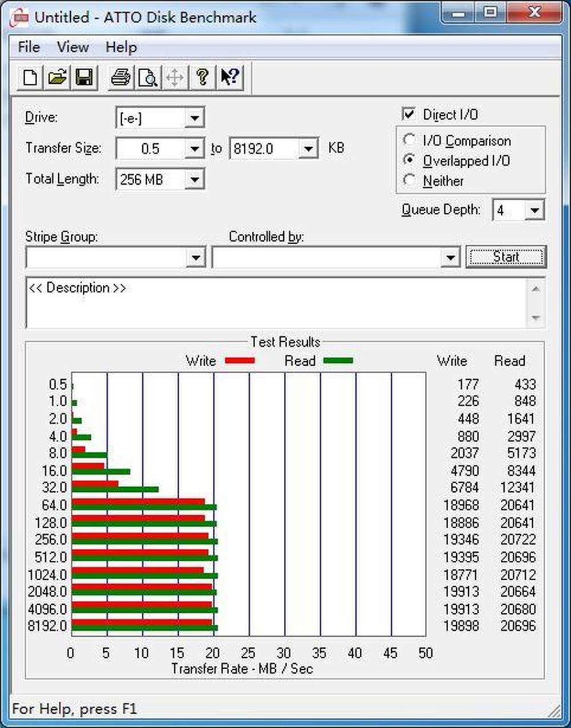Open a saved benchmark file icon
Viewport: 571px width, 728px height.
tap(57, 77)
